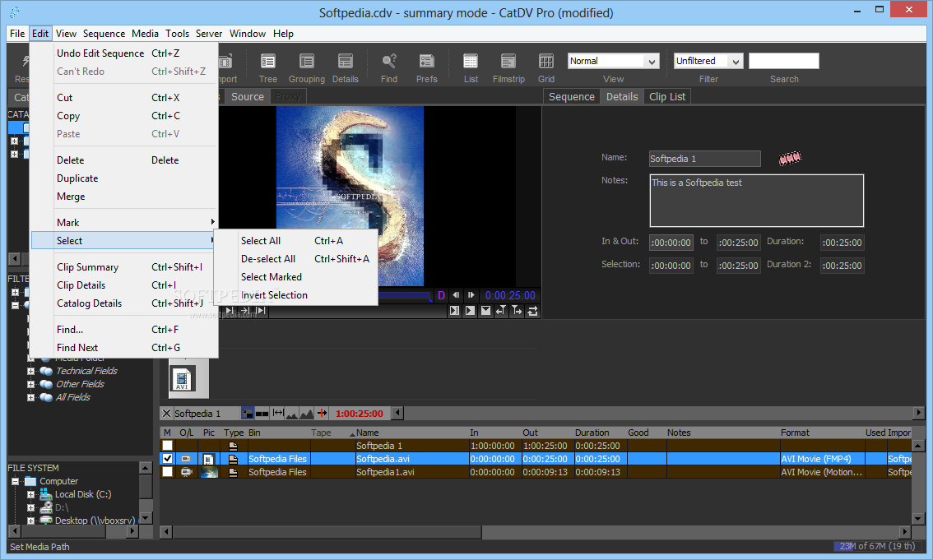933x560 pixels.
Task: Step forward one frame in player
Action: 471,295
